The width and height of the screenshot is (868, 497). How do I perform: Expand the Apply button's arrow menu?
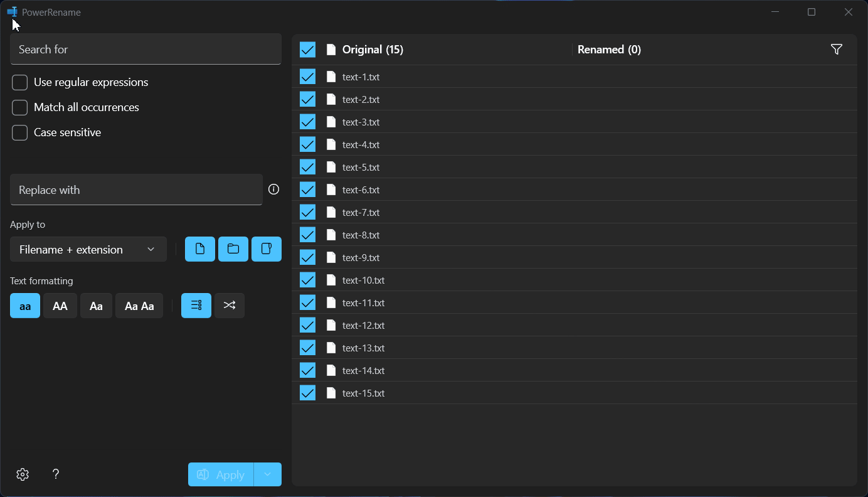coord(268,474)
